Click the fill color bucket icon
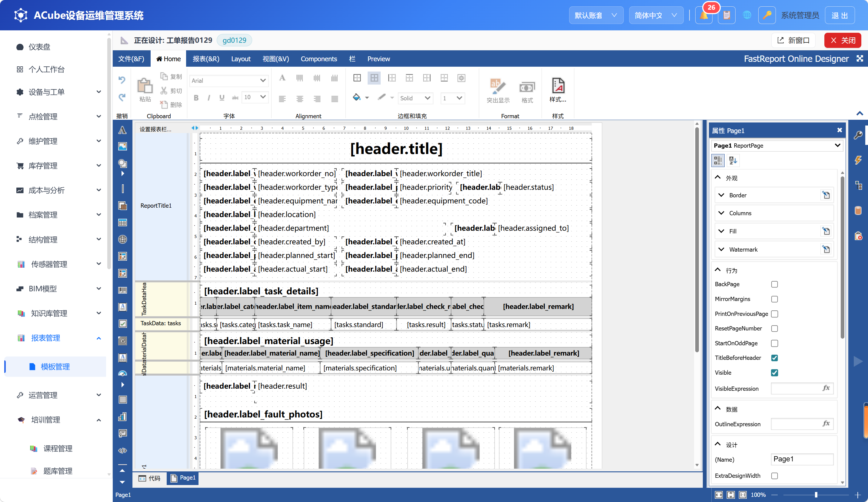The width and height of the screenshot is (868, 502). point(357,98)
